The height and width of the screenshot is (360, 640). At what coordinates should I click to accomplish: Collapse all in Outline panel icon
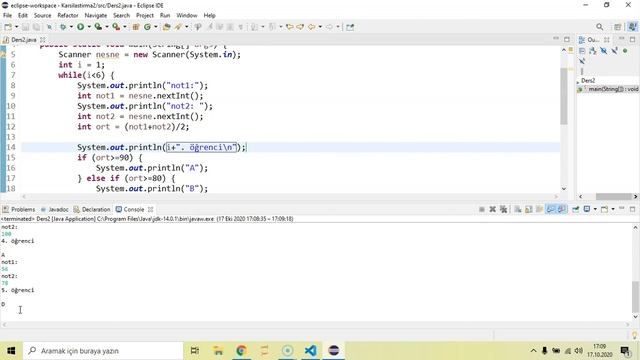pos(582,51)
